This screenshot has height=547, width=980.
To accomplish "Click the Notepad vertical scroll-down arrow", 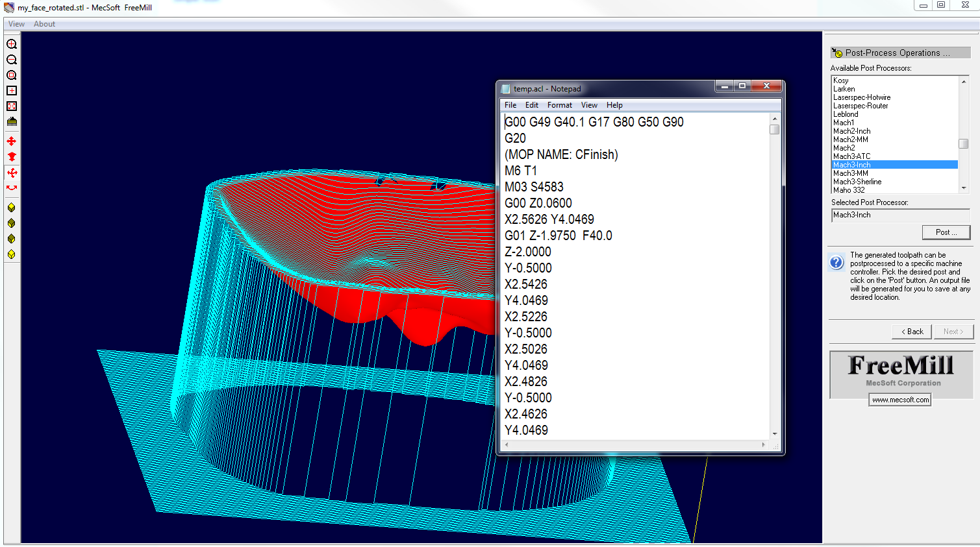I will pos(775,434).
